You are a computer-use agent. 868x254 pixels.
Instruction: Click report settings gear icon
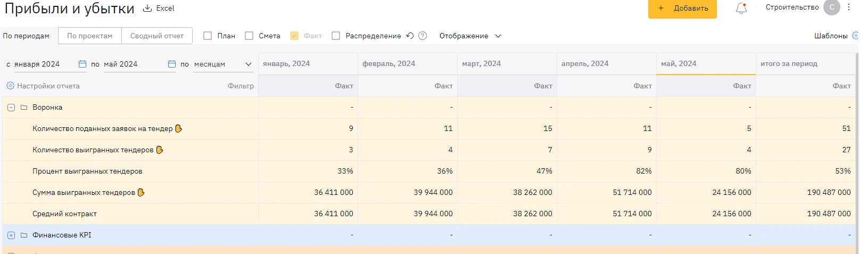pos(10,86)
